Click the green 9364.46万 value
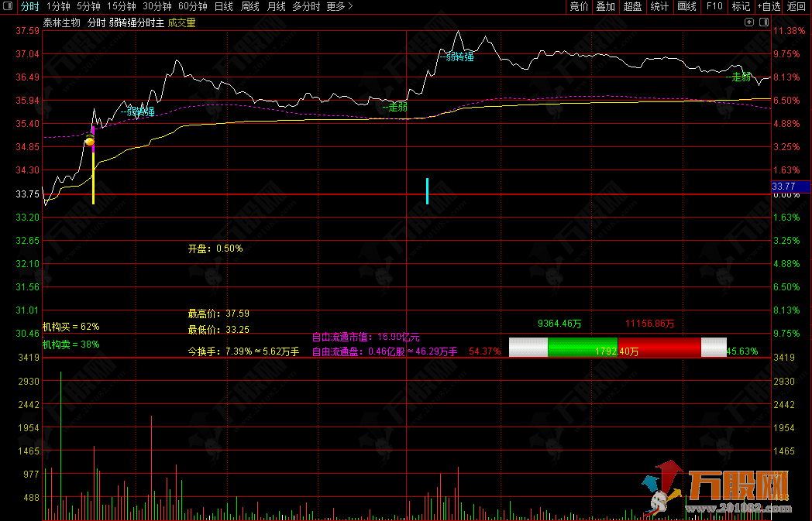This screenshot has height=521, width=812. pyautogui.click(x=559, y=324)
